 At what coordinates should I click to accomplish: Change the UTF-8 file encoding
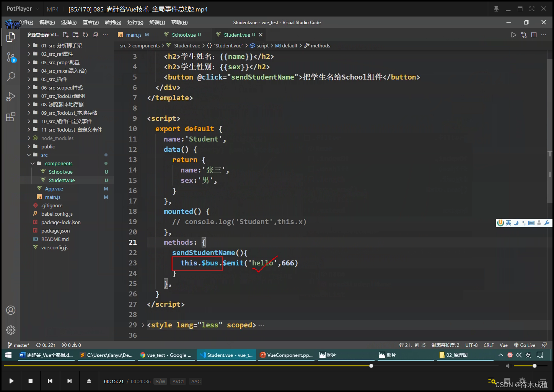(471, 345)
